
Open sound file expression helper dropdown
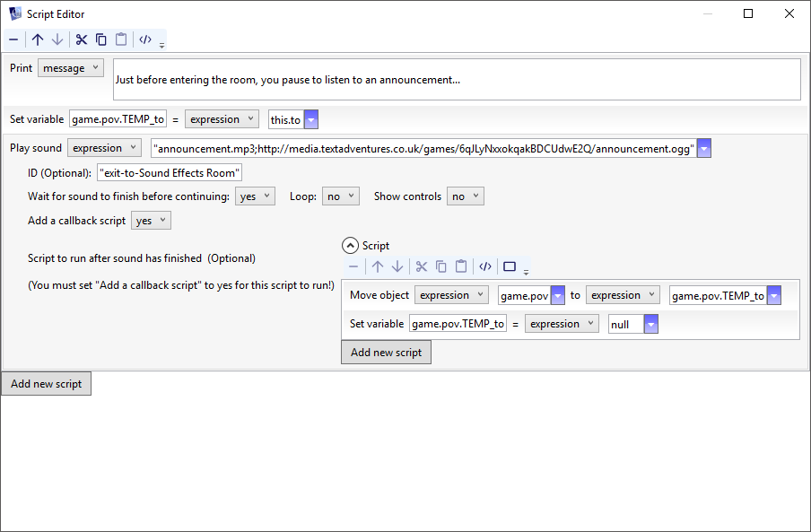[704, 148]
